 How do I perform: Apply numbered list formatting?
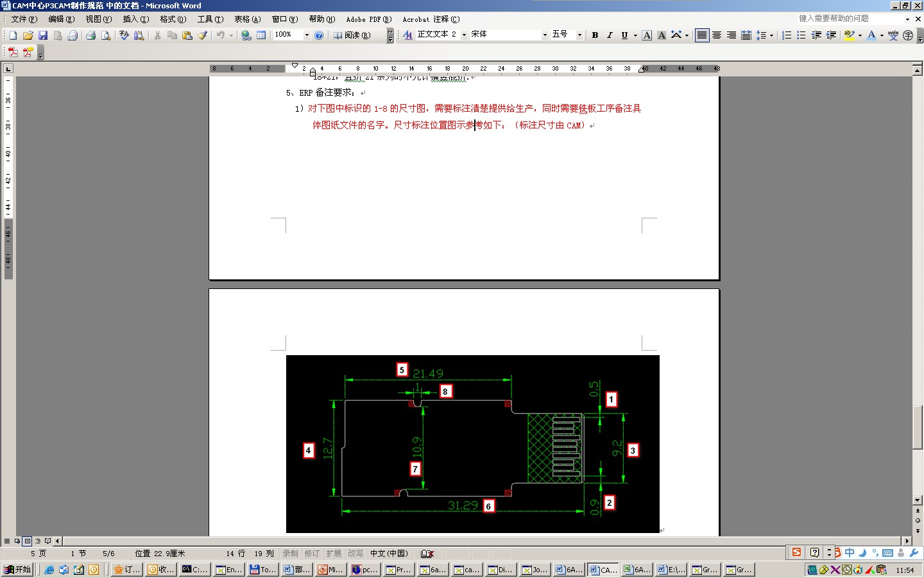[x=787, y=35]
